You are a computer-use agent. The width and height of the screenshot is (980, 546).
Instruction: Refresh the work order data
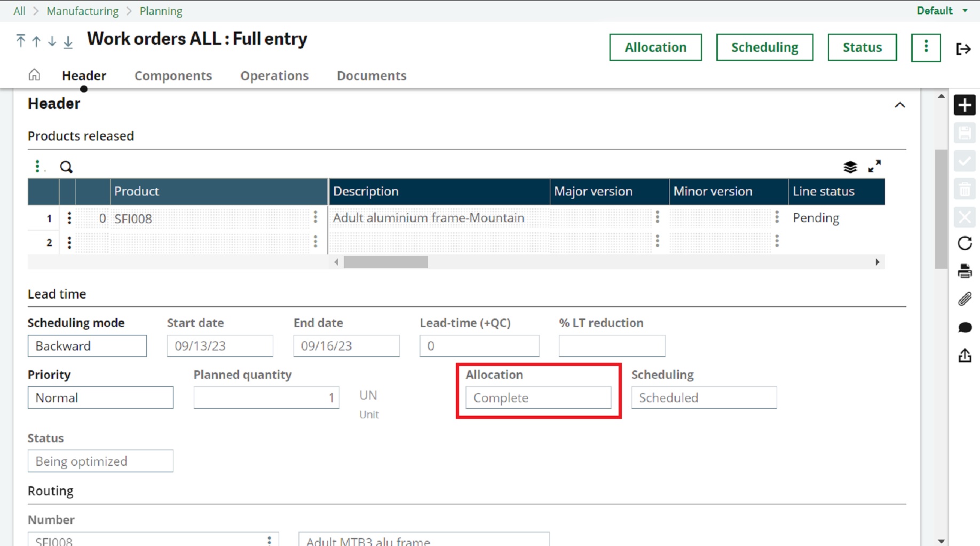(x=965, y=244)
